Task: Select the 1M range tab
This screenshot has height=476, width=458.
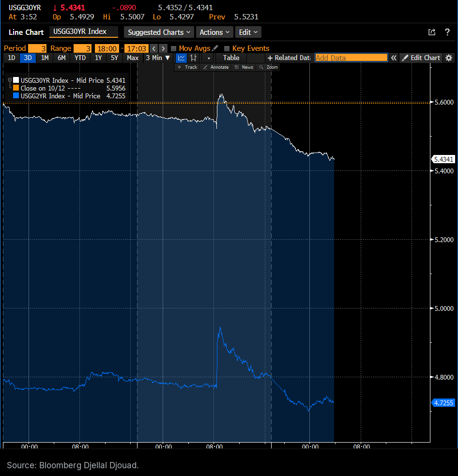Action: click(45, 58)
